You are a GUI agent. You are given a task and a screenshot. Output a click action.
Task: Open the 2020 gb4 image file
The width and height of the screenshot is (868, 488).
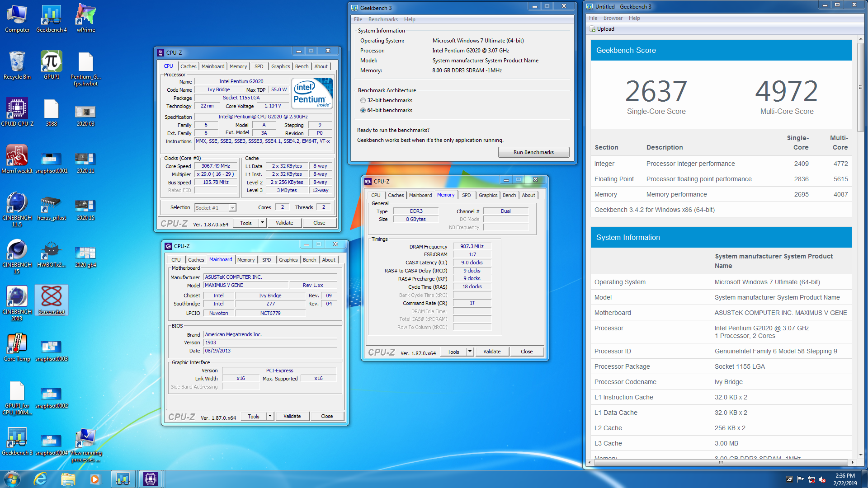click(85, 256)
